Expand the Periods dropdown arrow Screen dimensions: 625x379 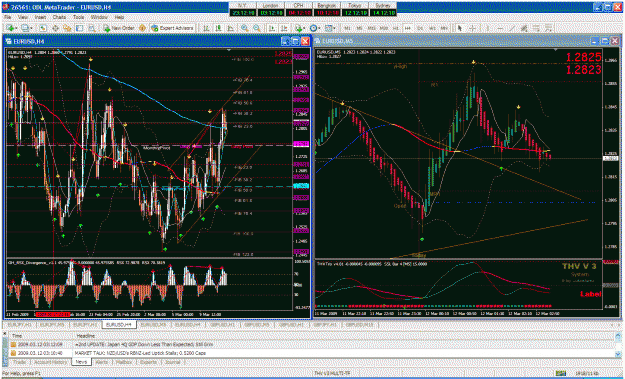pos(319,28)
